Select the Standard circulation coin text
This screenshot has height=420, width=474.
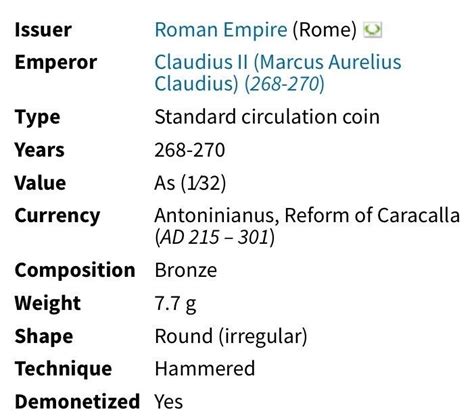click(x=267, y=117)
